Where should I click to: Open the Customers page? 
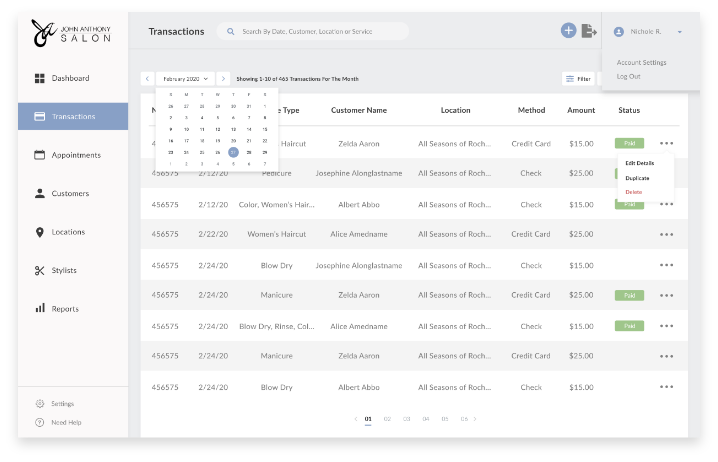pos(70,193)
